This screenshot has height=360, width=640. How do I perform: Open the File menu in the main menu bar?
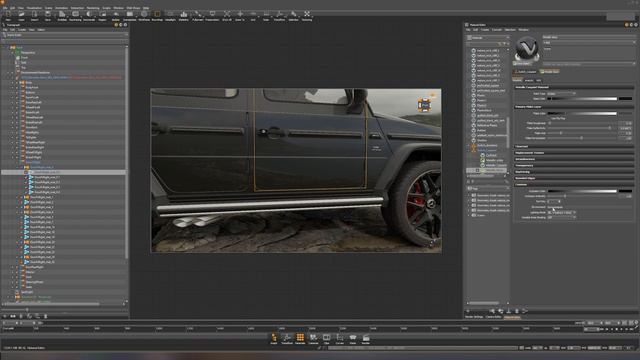pos(5,8)
